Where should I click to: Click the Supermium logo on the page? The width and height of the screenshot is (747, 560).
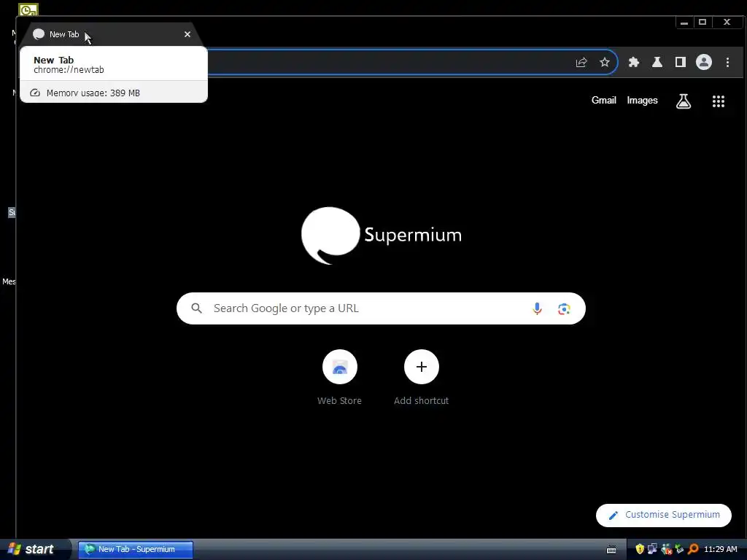[381, 236]
